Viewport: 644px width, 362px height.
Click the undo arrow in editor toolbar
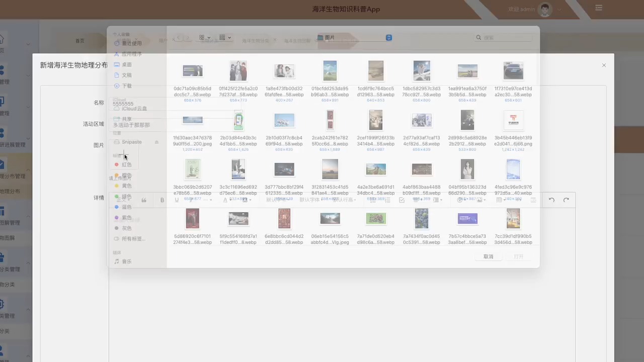[x=551, y=200]
